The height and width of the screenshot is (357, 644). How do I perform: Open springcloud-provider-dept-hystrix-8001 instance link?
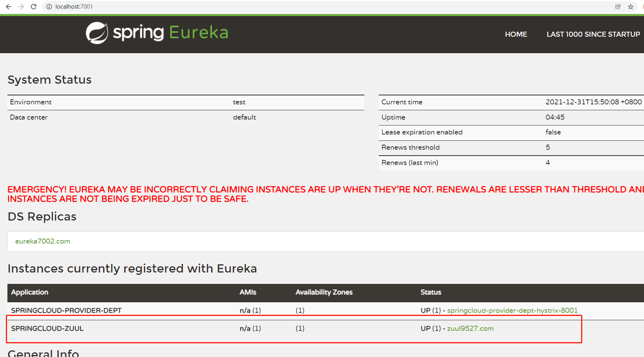(512, 310)
